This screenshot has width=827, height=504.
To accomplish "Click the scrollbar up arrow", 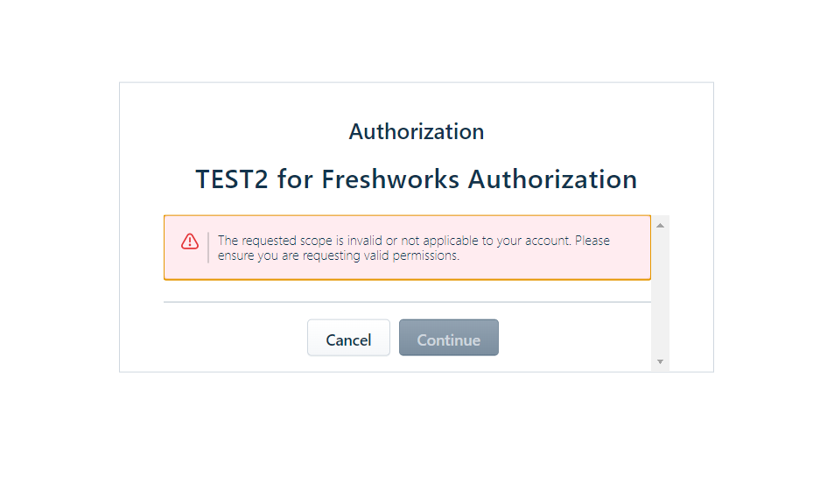I will tap(660, 226).
